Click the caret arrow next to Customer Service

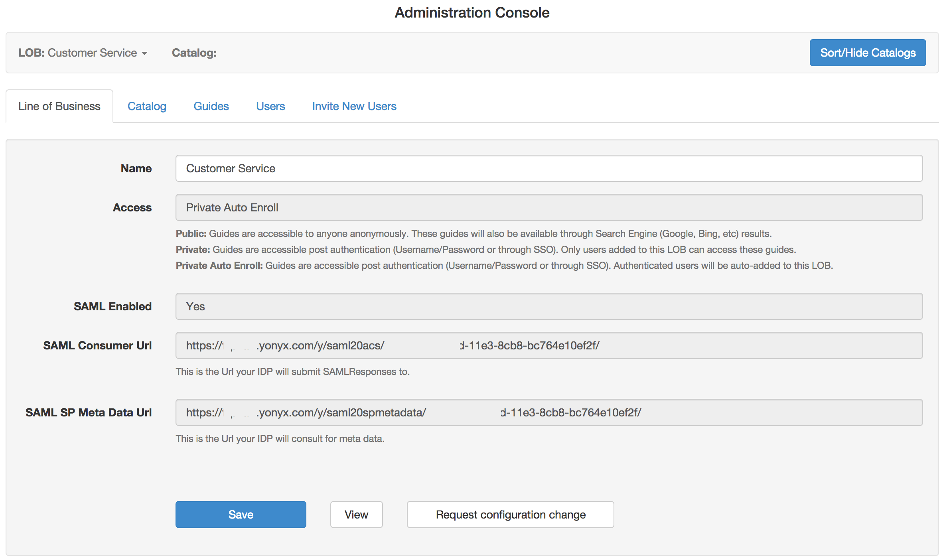pos(144,53)
